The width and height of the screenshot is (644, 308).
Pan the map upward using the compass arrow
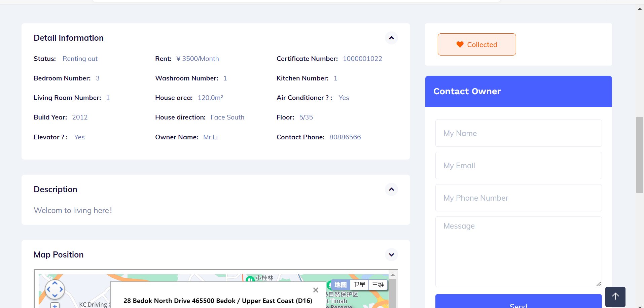tap(55, 283)
